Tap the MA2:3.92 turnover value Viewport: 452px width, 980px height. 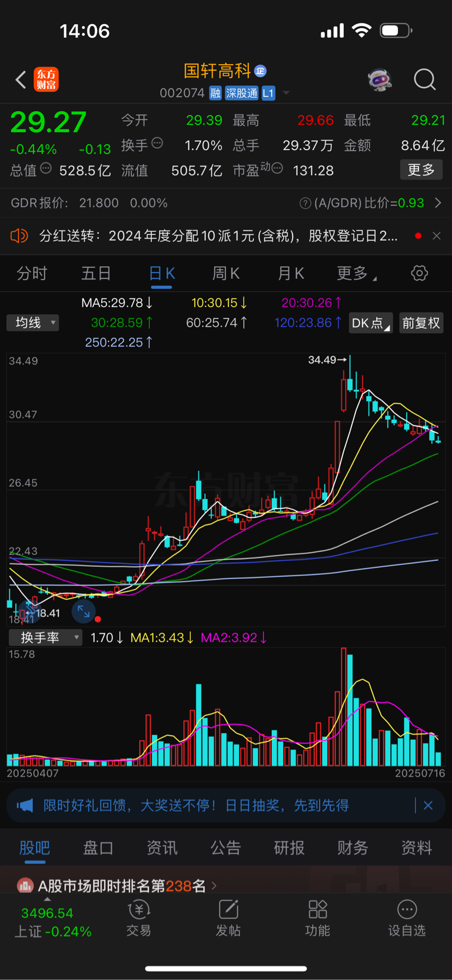pos(234,637)
